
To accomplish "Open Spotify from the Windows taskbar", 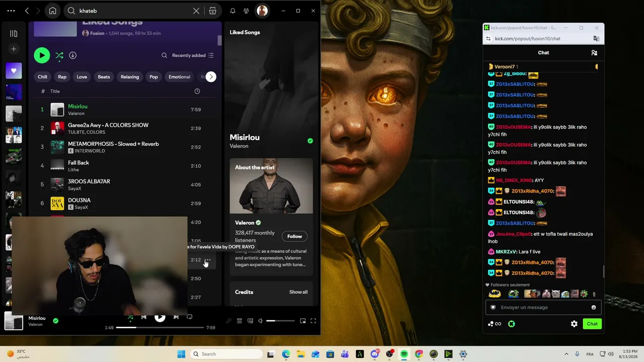I will point(404,354).
